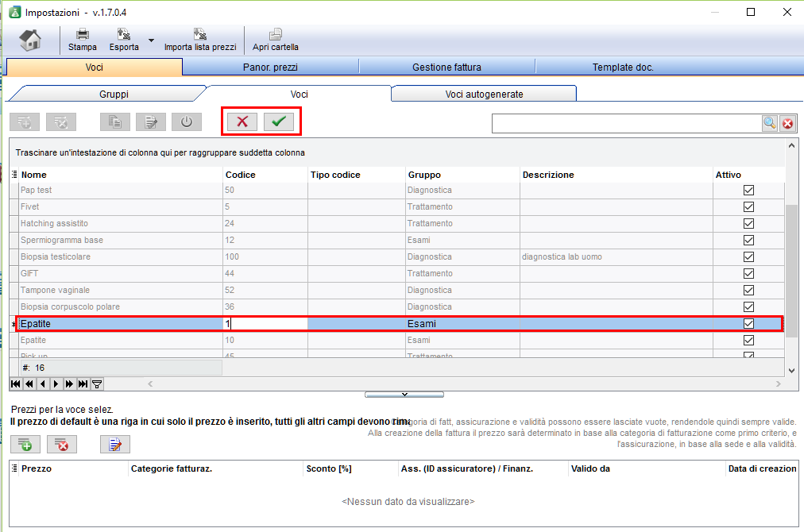Screen dimensions: 804x532
Task: Delete price with the red X icon
Action: coord(62,445)
